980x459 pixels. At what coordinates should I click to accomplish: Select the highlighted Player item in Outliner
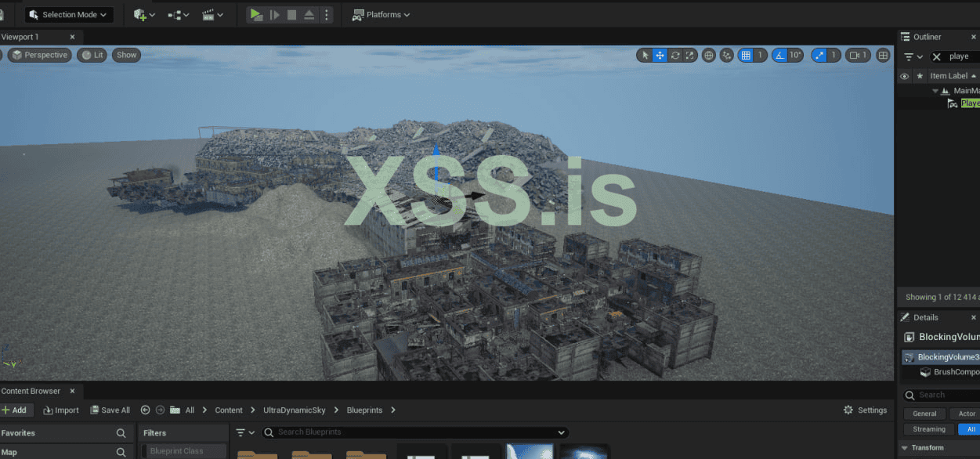click(x=970, y=103)
